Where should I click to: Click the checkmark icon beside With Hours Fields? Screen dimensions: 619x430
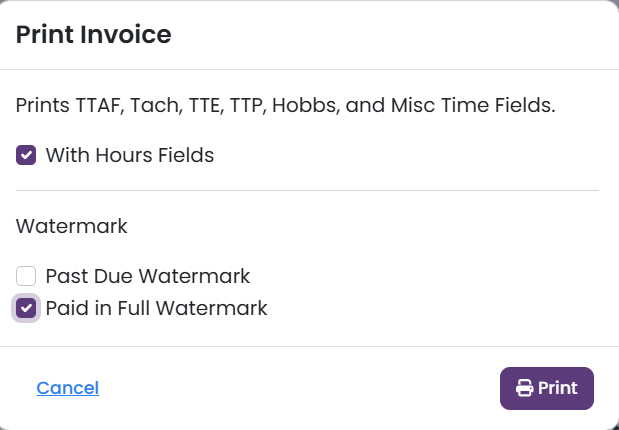point(26,155)
